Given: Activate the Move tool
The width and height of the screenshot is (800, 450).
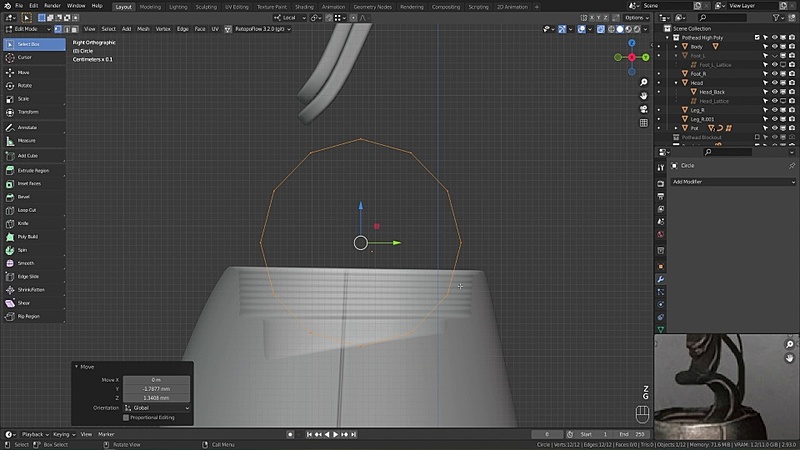Looking at the screenshot, I should point(34,72).
